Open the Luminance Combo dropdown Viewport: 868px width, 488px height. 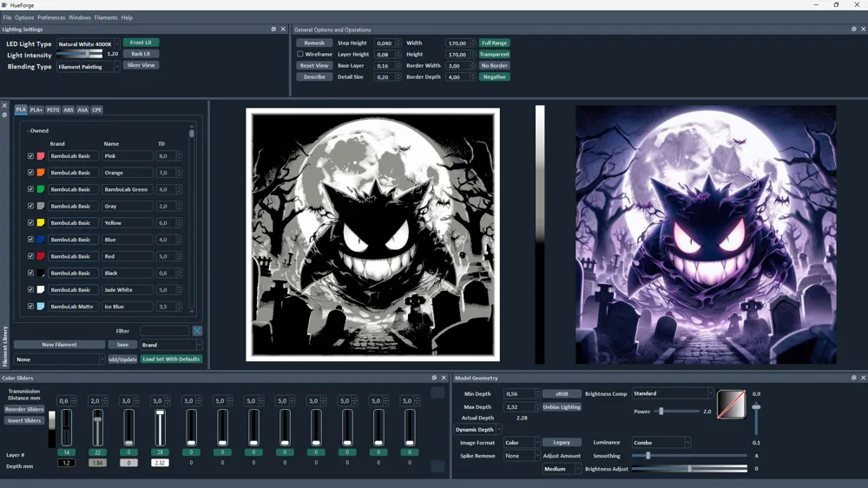(x=660, y=443)
